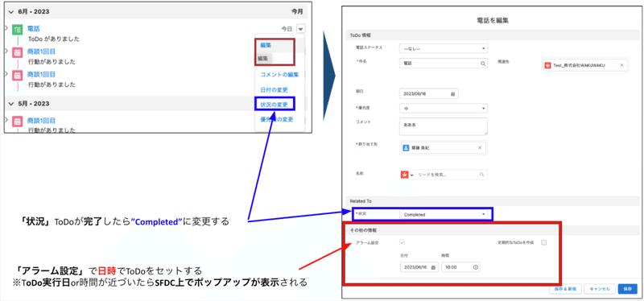Screen dimensions: 644x301
Task: Click the コメント text area
Action: coord(444,126)
